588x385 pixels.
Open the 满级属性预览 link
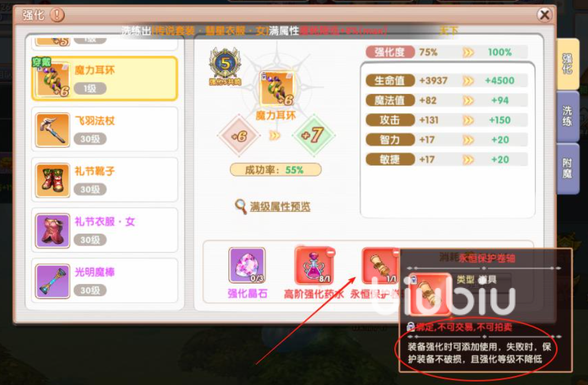280,206
